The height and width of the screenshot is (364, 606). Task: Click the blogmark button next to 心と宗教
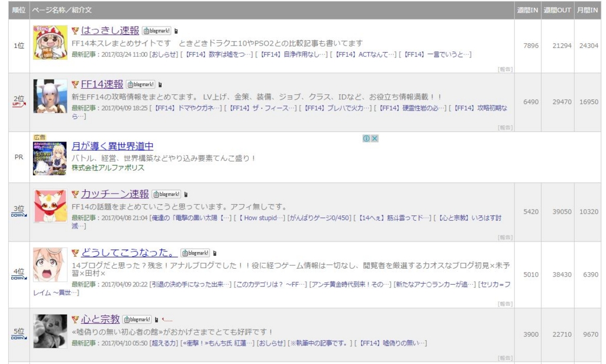[x=137, y=320]
